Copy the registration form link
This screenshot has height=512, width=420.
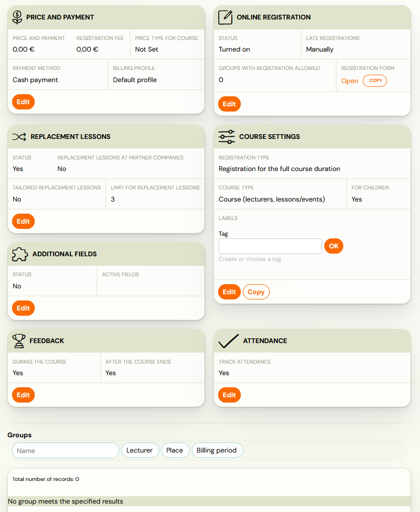375,81
